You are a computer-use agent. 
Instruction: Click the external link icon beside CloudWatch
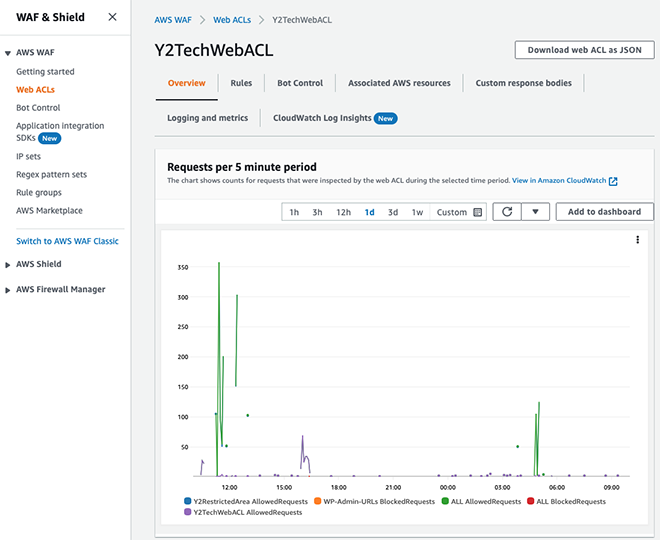pyautogui.click(x=613, y=181)
